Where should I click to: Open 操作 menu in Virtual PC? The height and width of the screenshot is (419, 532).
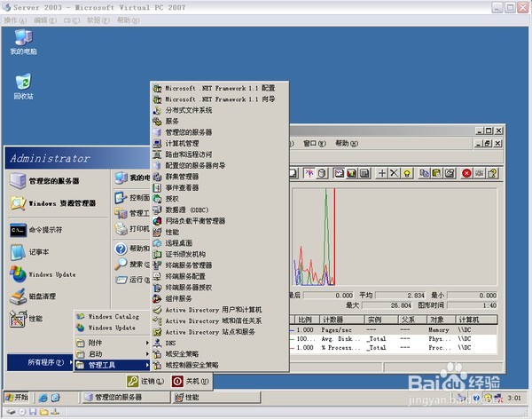pyautogui.click(x=15, y=20)
